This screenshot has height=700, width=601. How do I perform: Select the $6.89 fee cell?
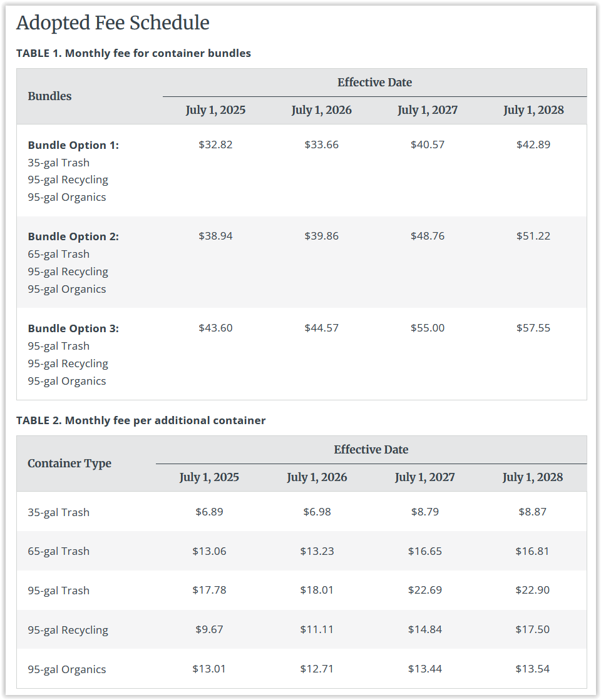pyautogui.click(x=209, y=512)
